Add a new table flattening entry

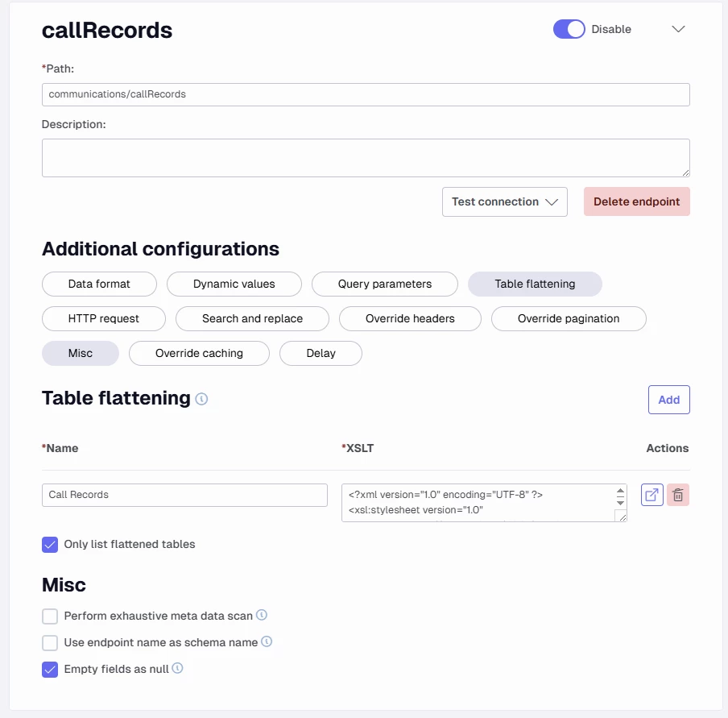(x=668, y=399)
